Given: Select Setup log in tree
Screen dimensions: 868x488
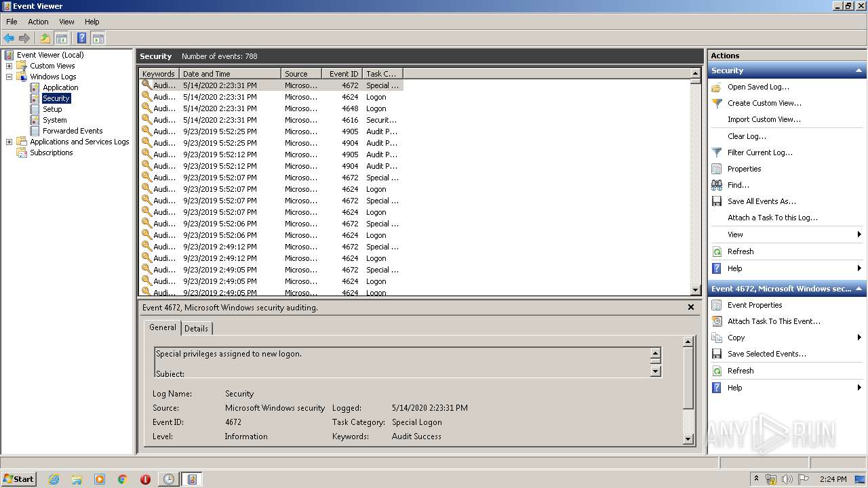Looking at the screenshot, I should pos(52,109).
